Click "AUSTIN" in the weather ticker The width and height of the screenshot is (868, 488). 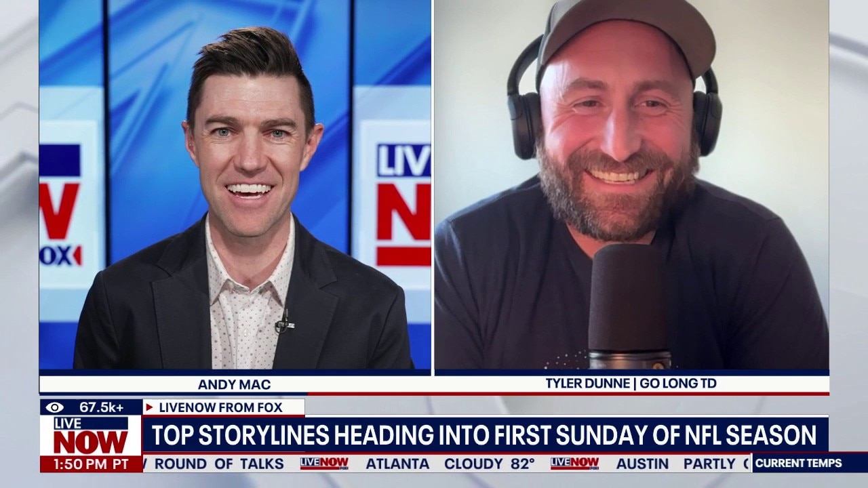point(642,464)
